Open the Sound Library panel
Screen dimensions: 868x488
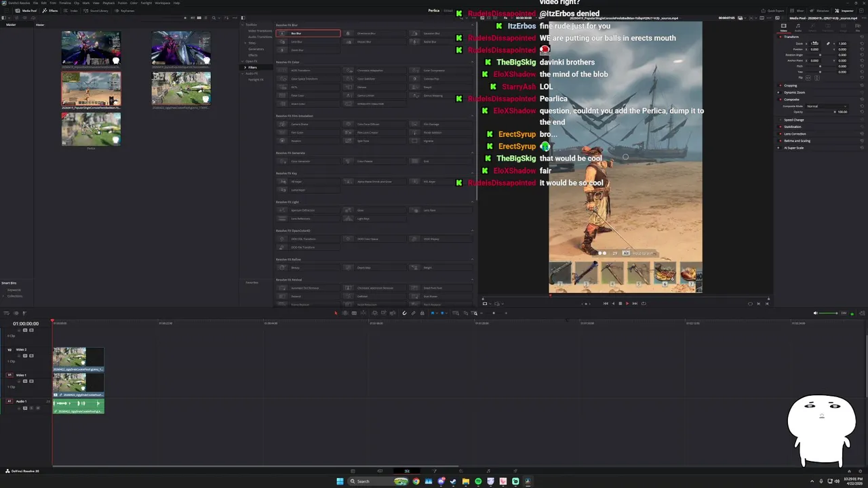[x=96, y=11]
